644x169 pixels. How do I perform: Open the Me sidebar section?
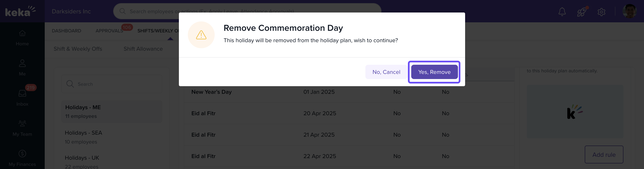(22, 68)
